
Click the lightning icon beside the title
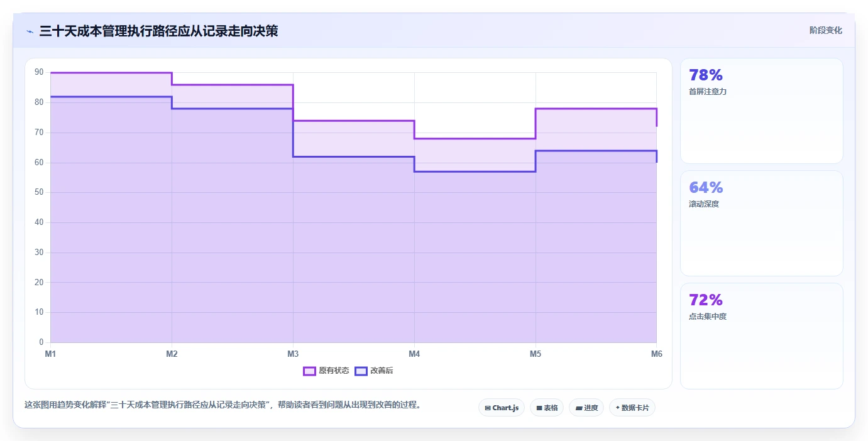[x=30, y=31]
